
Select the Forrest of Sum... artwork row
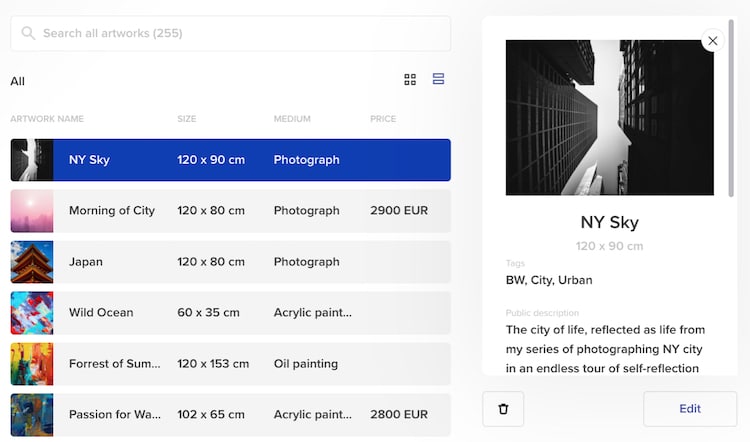click(x=230, y=364)
